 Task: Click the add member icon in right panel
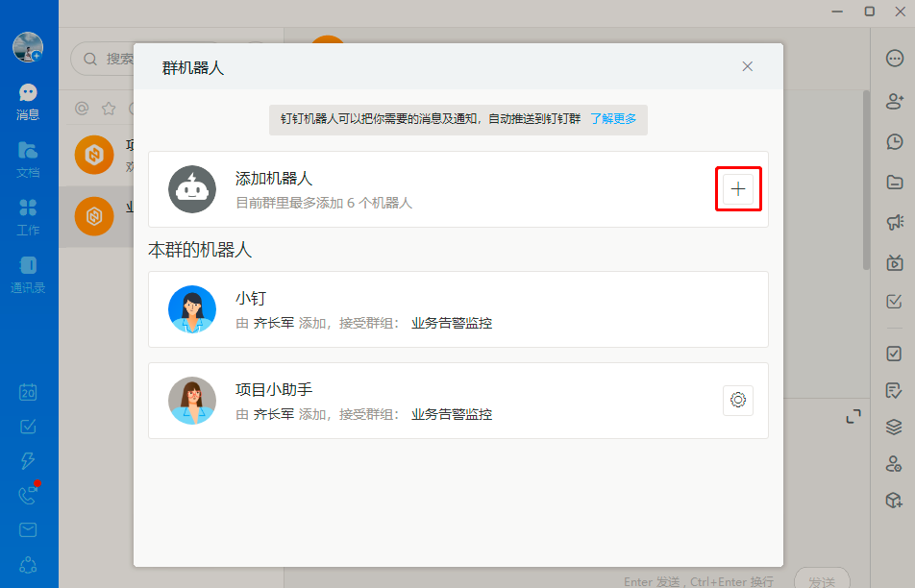[895, 101]
